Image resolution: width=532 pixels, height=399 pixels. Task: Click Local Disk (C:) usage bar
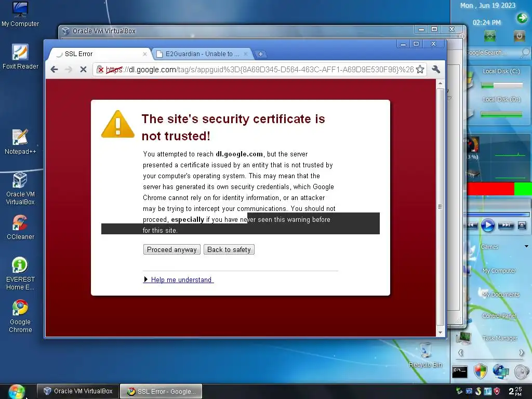coord(502,86)
